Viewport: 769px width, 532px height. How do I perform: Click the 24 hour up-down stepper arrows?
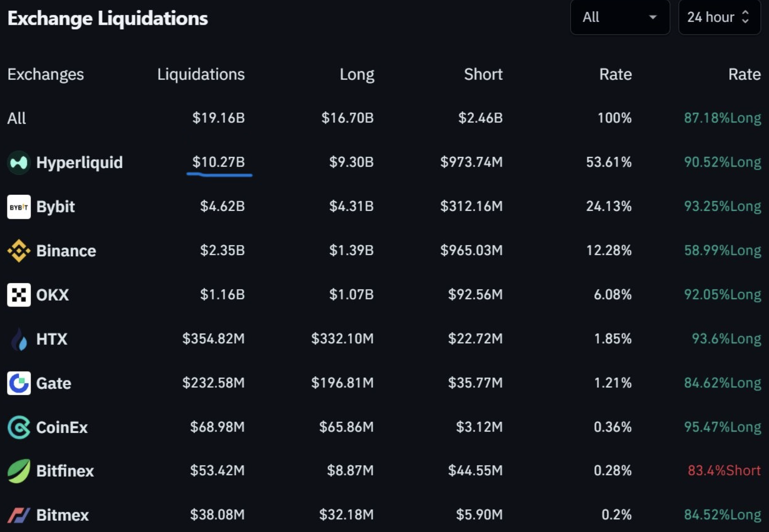(746, 17)
